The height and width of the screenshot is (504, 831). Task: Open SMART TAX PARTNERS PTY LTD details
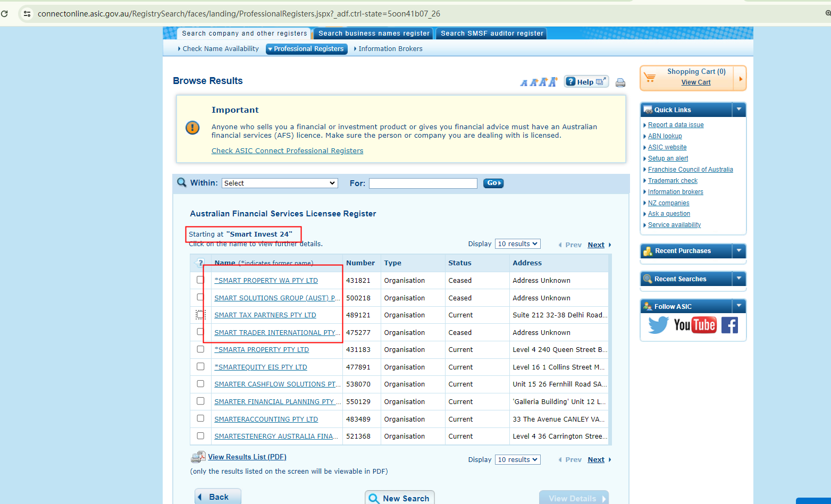[x=265, y=315]
